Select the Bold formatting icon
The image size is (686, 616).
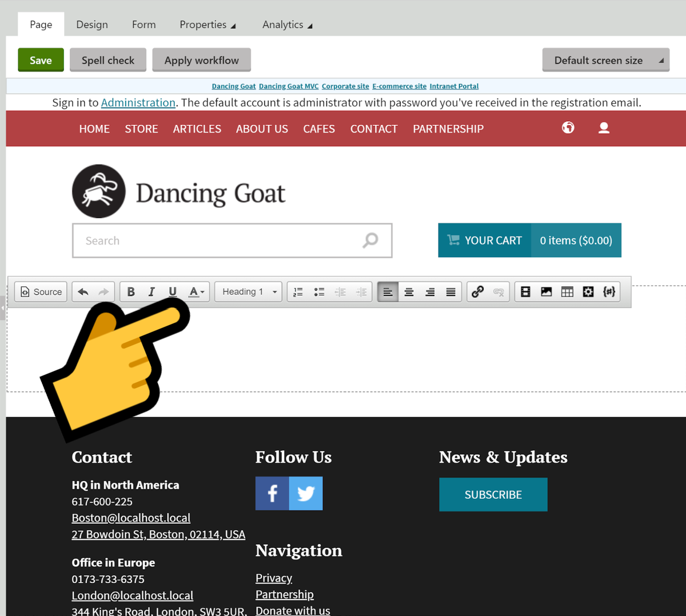coord(131,291)
